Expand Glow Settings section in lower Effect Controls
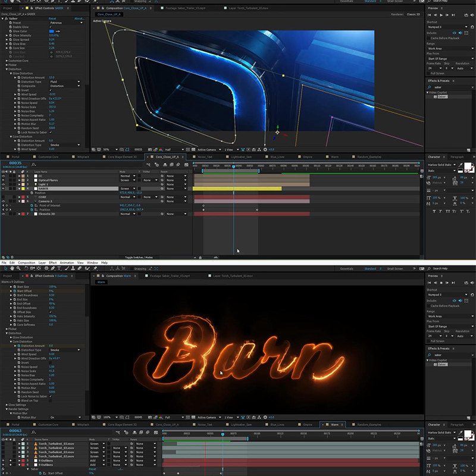 pos(7,405)
